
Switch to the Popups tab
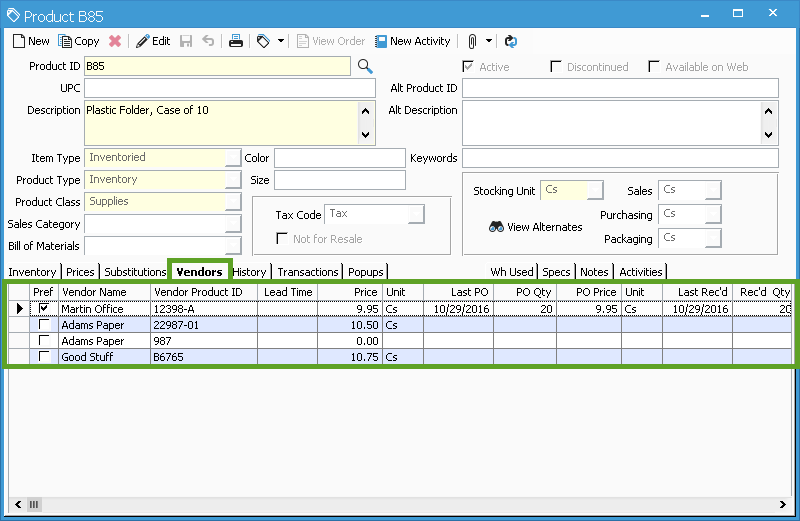(x=365, y=272)
